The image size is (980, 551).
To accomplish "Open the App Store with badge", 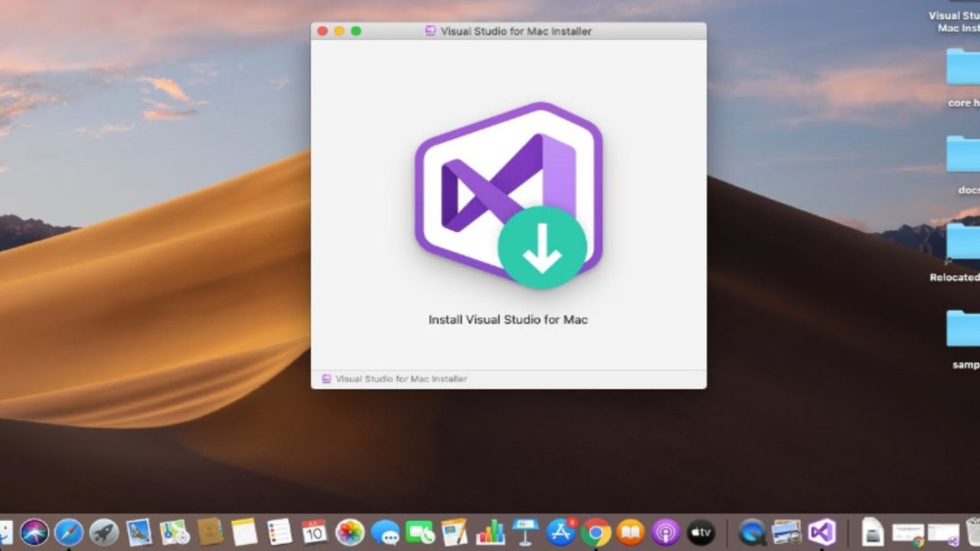I will click(561, 531).
